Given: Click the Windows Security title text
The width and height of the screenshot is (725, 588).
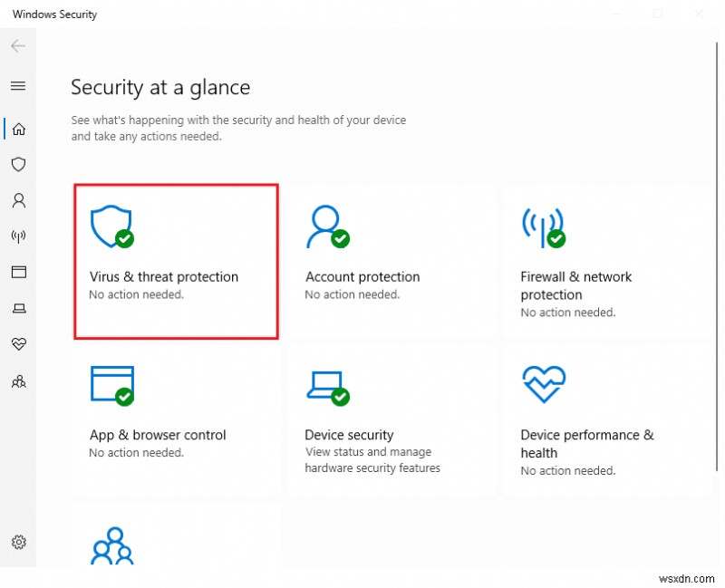Looking at the screenshot, I should [x=54, y=14].
